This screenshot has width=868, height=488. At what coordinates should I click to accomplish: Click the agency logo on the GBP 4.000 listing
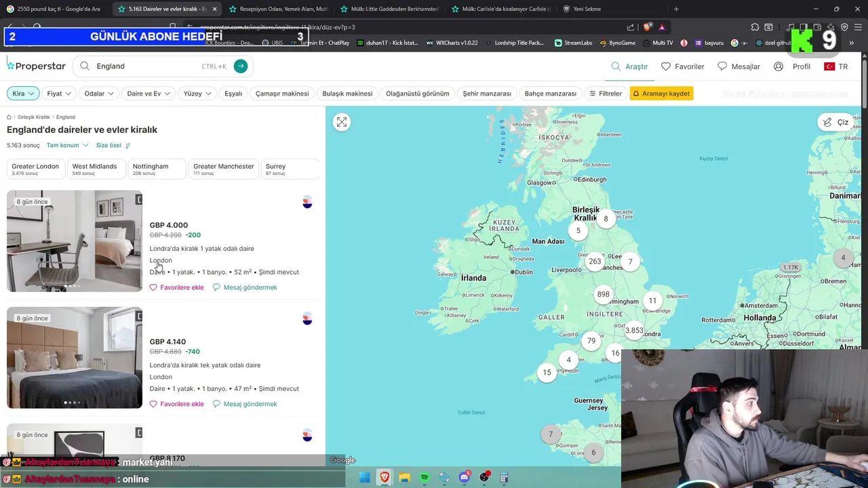(x=307, y=202)
